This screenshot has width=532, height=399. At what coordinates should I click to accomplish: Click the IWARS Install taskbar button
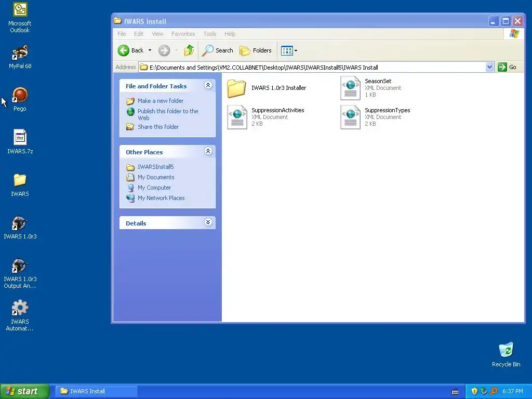click(x=96, y=391)
